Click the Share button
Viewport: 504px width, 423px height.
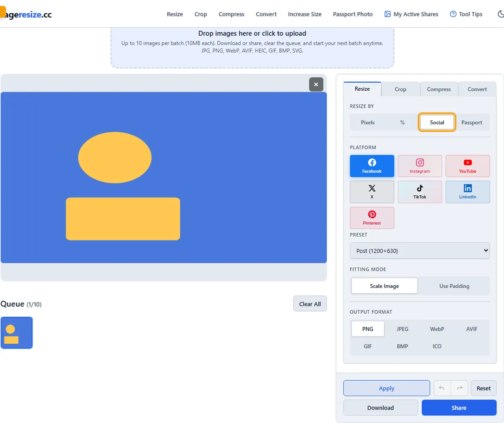coord(459,407)
